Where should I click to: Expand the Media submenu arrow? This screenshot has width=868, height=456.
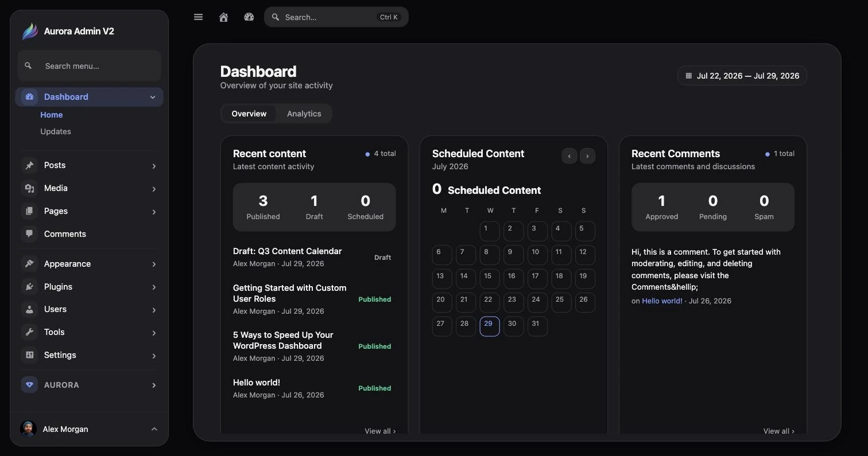(x=154, y=189)
